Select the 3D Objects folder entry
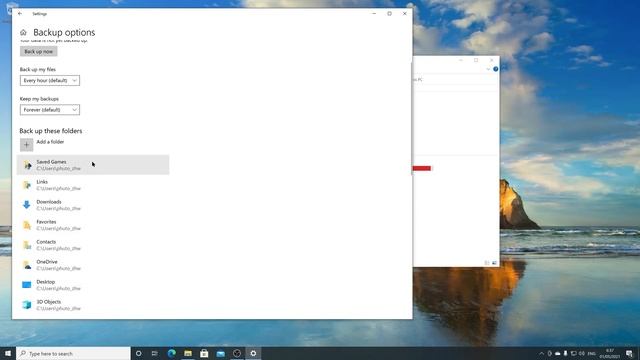Image resolution: width=640 pixels, height=360 pixels. 93,305
